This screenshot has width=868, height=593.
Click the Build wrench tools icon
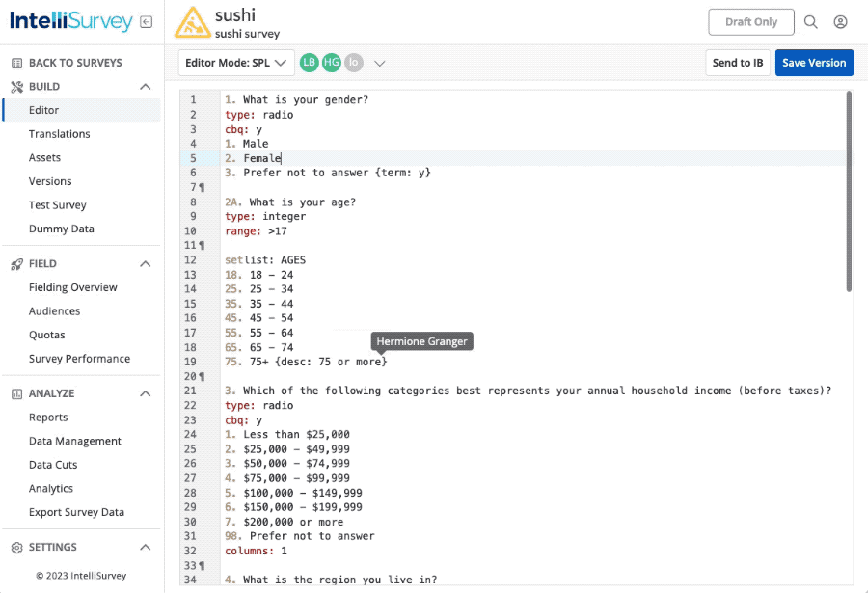(16, 87)
